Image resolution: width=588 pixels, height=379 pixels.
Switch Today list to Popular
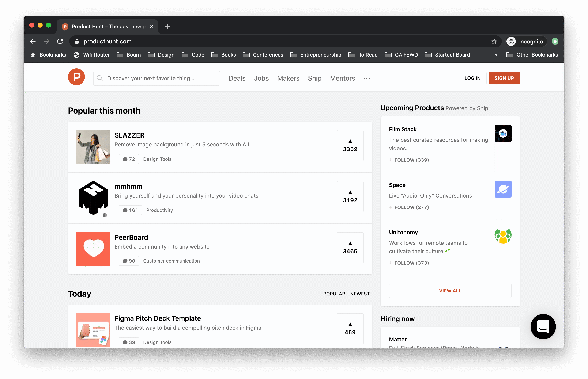pyautogui.click(x=334, y=294)
